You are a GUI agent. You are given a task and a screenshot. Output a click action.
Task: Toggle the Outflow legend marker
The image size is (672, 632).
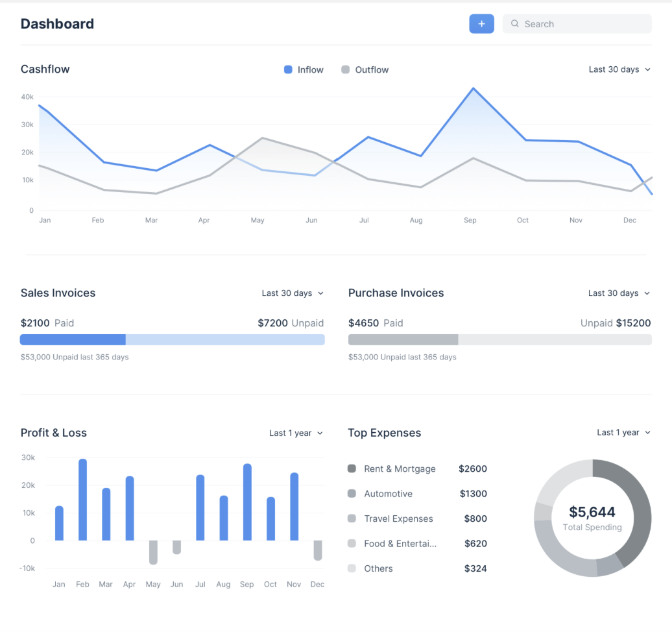[346, 69]
